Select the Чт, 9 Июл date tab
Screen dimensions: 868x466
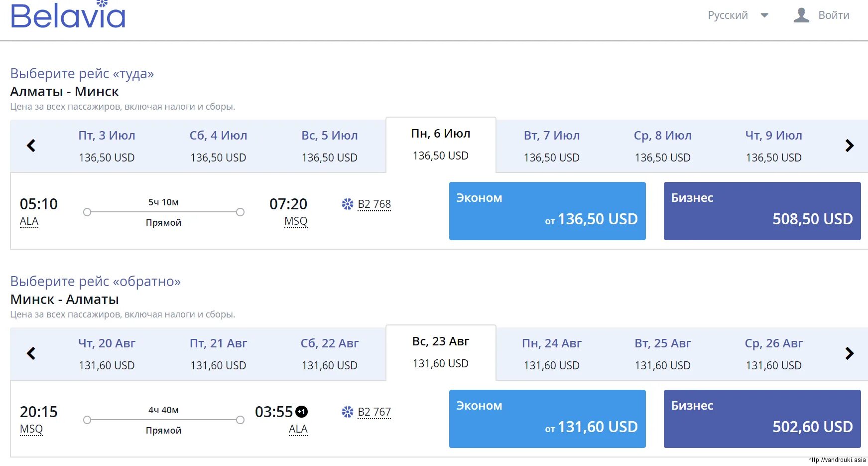point(773,146)
